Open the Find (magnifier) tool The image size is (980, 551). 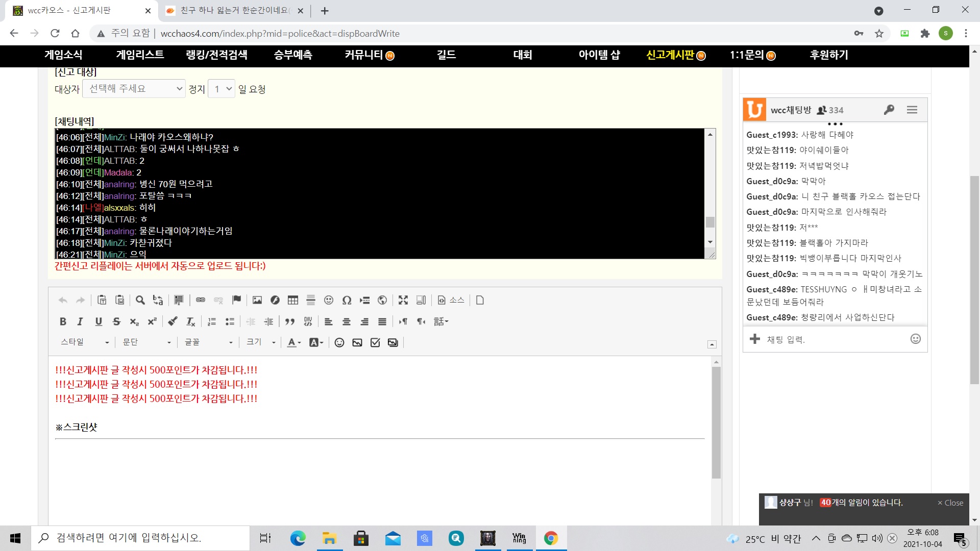click(x=140, y=300)
